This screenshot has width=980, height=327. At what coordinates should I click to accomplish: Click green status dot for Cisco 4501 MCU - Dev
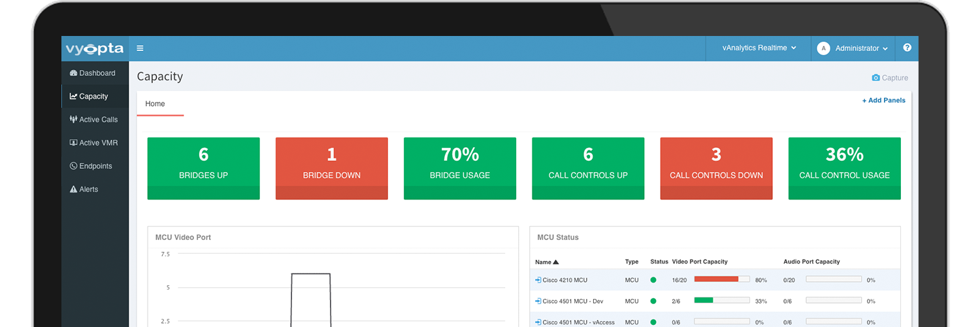653,301
